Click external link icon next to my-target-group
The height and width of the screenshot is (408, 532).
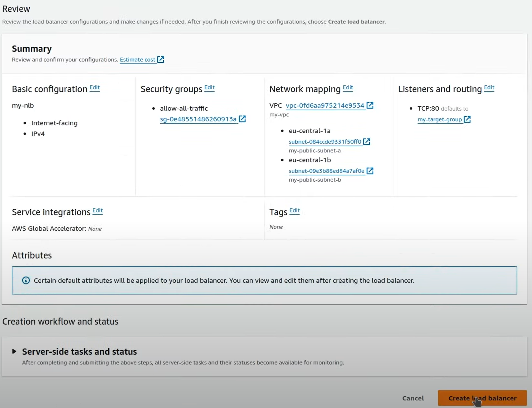[467, 119]
